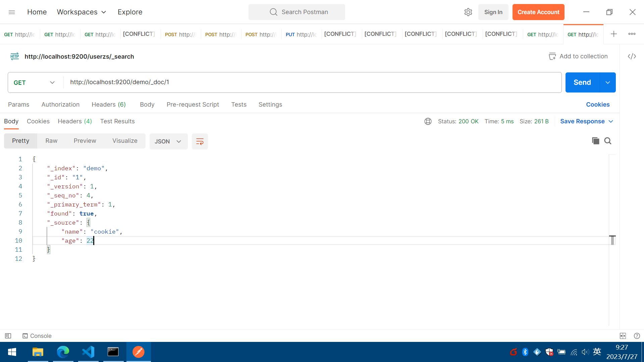Screen dimensions: 644x362
Task: Open the sidebar hamburger menu icon
Action: tap(12, 12)
